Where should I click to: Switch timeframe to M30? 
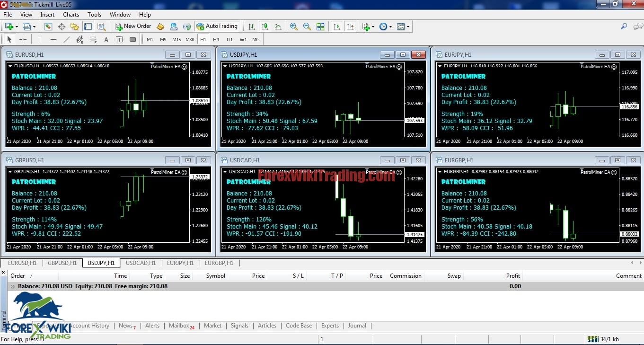point(190,39)
